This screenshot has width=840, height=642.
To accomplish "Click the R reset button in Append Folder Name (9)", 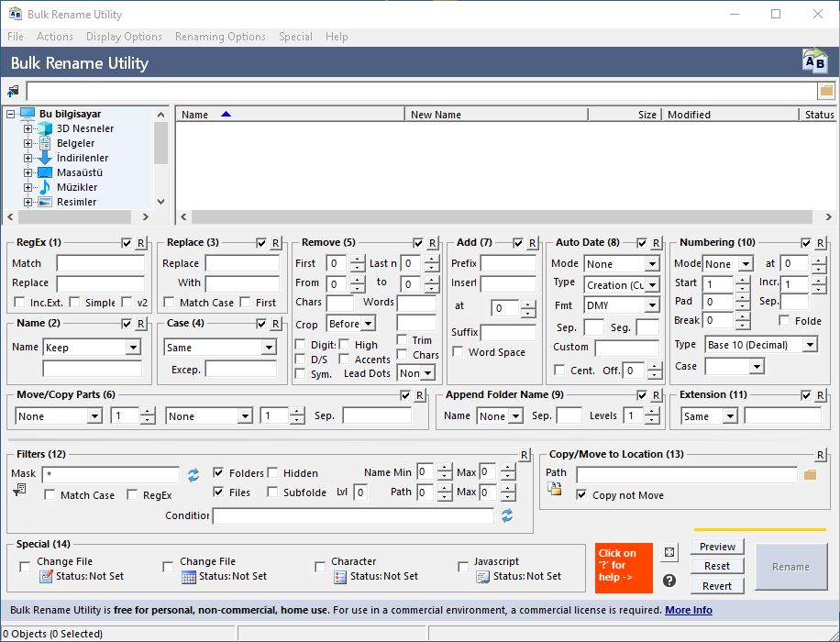I will (657, 395).
